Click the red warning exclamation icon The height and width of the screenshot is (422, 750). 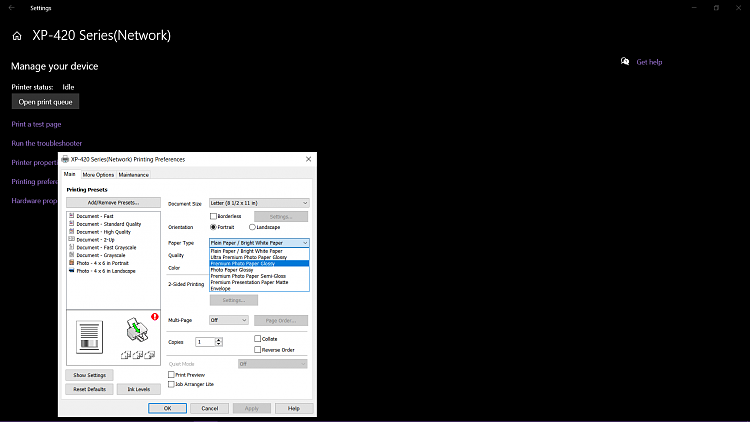click(154, 317)
